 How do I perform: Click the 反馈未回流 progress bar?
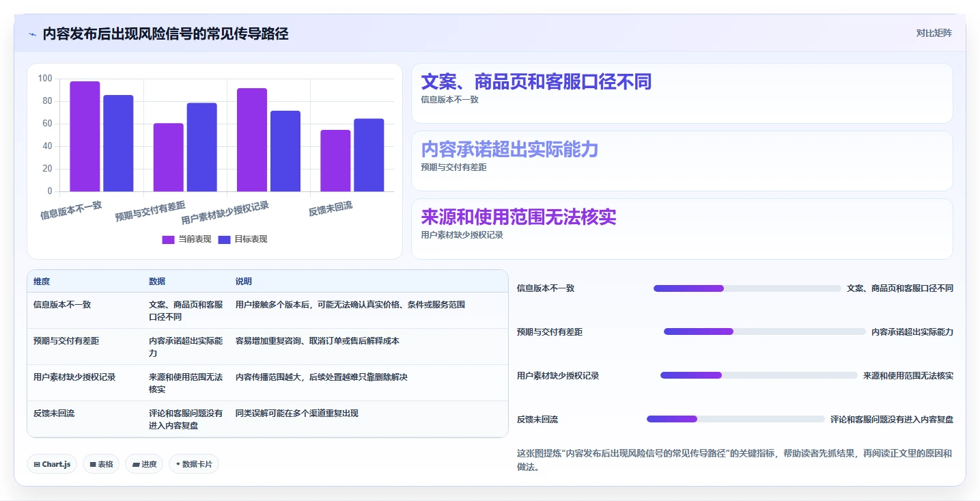click(x=736, y=419)
